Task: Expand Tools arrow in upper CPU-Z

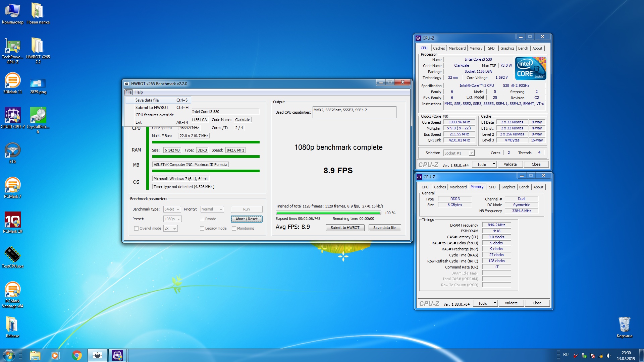Action: pos(494,164)
